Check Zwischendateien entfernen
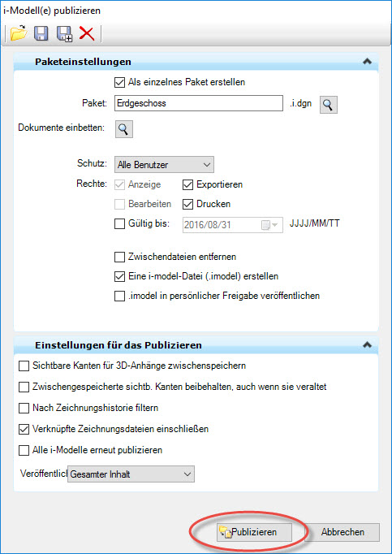Viewport: 392px width, 554px height. pyautogui.click(x=120, y=257)
